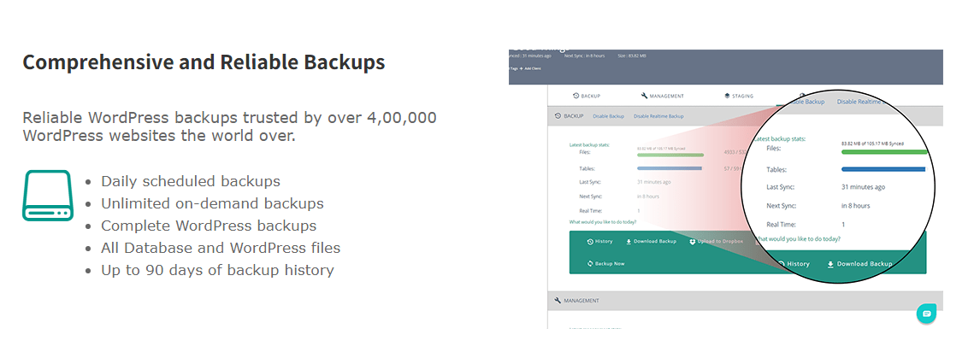The height and width of the screenshot is (352, 980).
Task: Click the Disable Realtime link in magnified circle
Action: click(860, 102)
